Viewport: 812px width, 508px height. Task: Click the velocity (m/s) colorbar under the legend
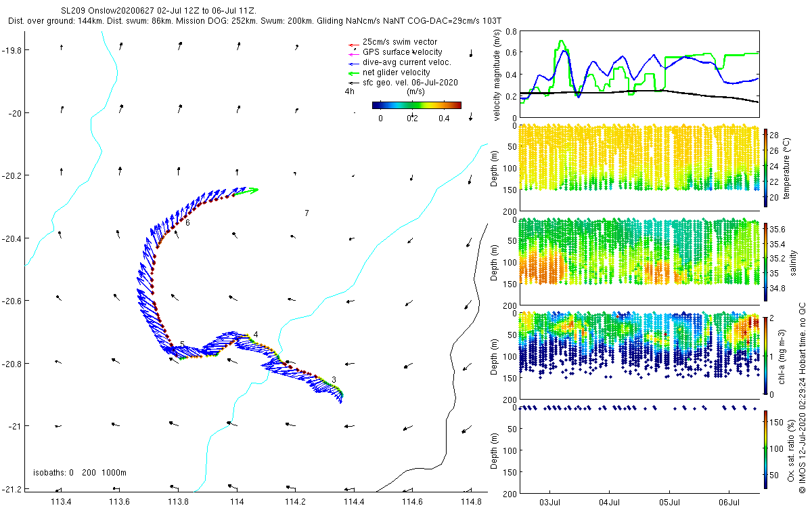(416, 105)
